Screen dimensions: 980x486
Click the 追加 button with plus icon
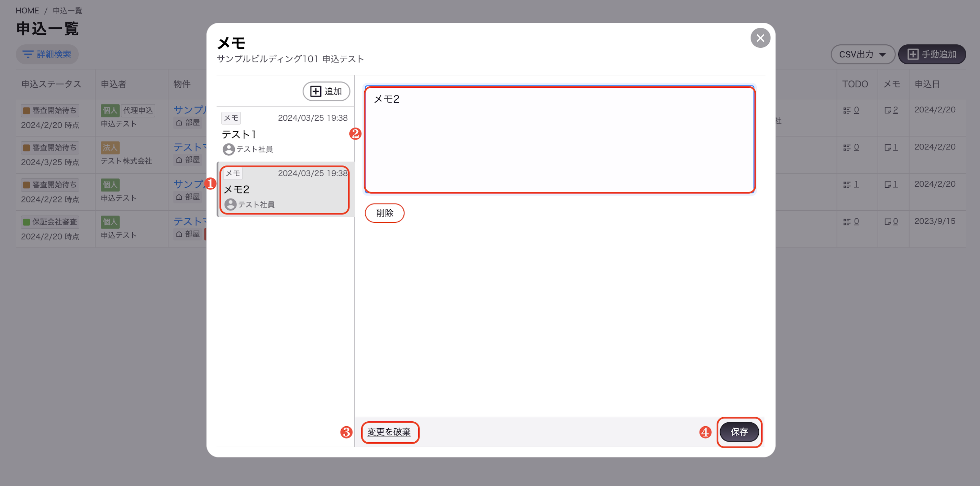point(326,91)
